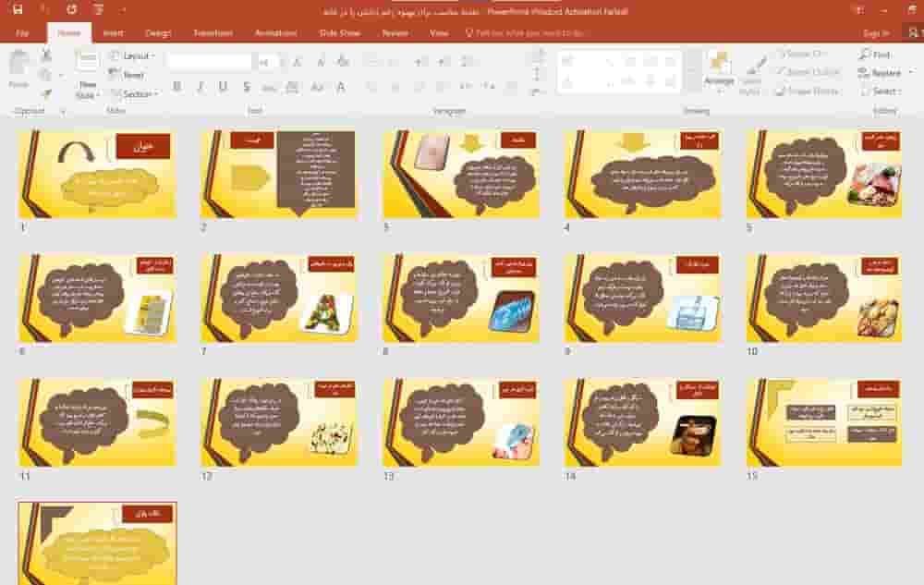The width and height of the screenshot is (924, 585).
Task: Underline the selected text
Action: coord(223,87)
